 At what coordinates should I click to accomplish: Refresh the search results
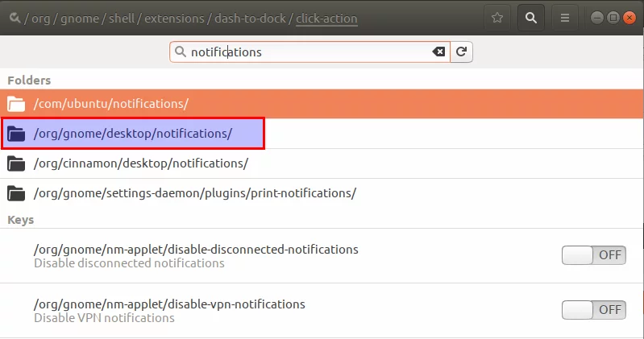pyautogui.click(x=461, y=52)
